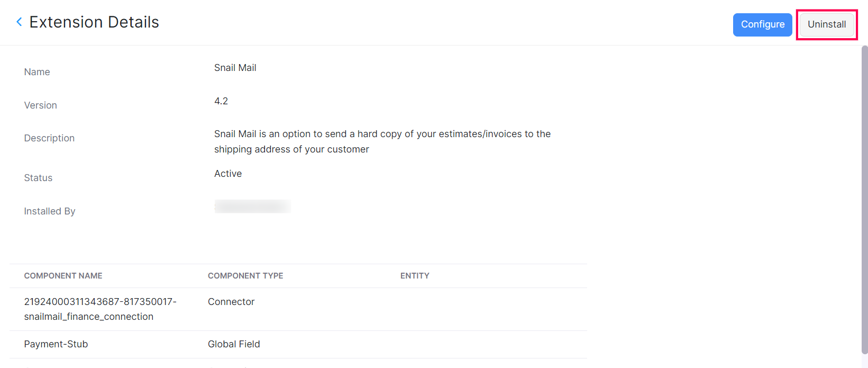Image resolution: width=868 pixels, height=368 pixels.
Task: Click the blurred Installed By value
Action: (252, 207)
